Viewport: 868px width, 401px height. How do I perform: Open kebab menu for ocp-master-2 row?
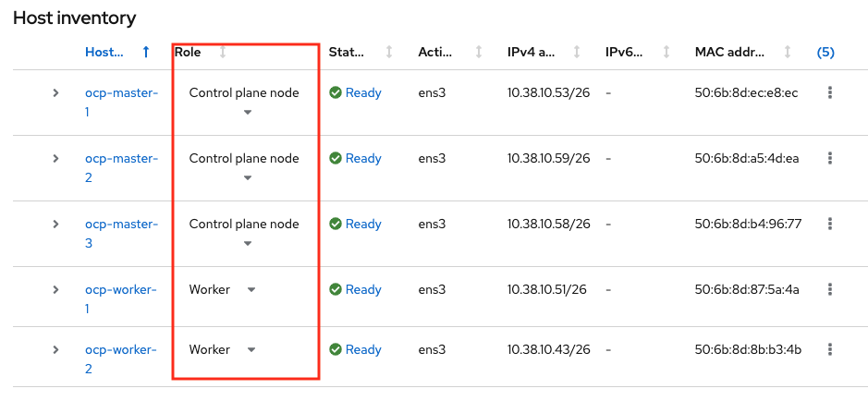pyautogui.click(x=830, y=158)
